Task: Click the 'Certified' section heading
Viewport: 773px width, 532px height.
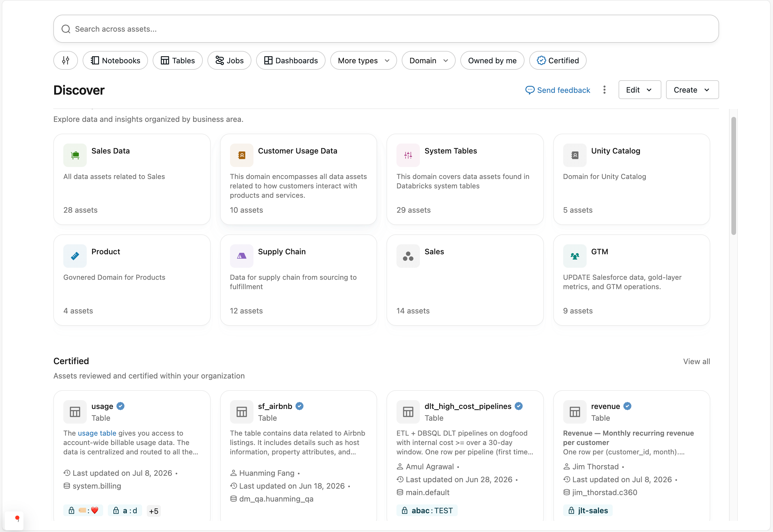Action: [x=71, y=361]
